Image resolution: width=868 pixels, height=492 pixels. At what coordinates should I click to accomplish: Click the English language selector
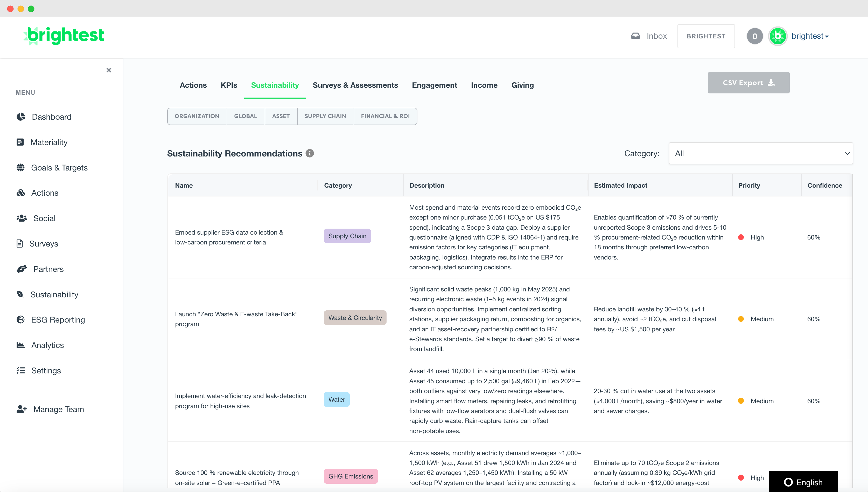pyautogui.click(x=803, y=482)
